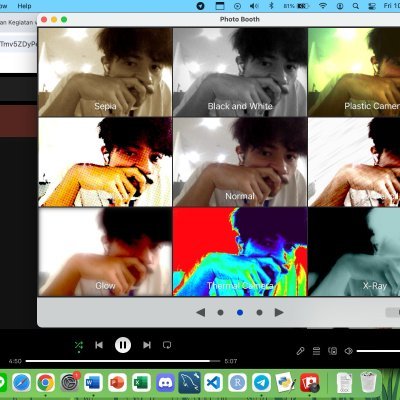Go to previous effects page arrow

[x=201, y=312]
